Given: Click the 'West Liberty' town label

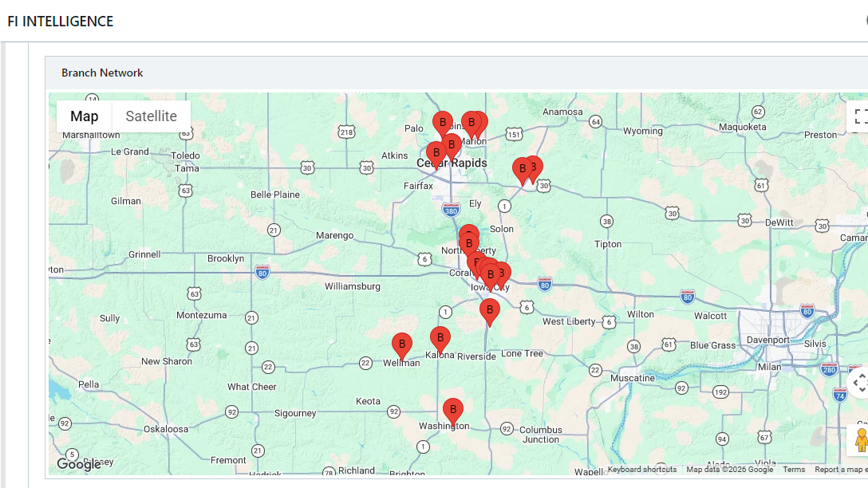Looking at the screenshot, I should click(569, 321).
